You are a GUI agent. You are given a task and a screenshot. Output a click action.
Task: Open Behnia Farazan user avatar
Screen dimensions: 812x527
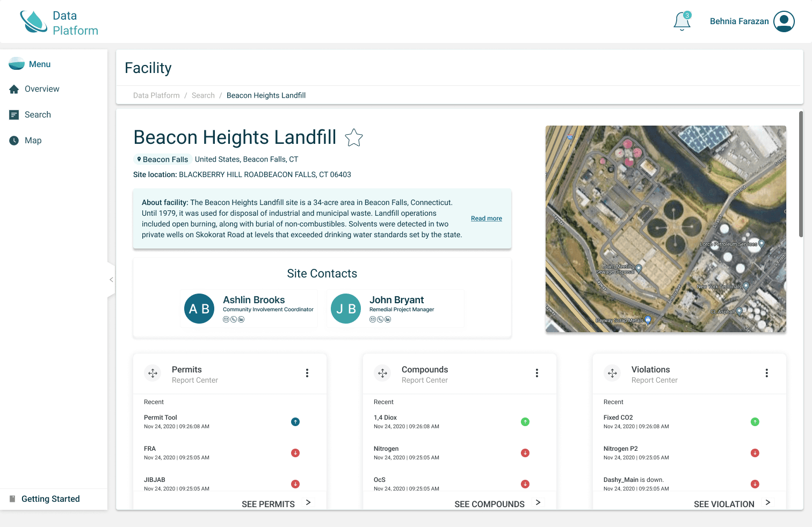[x=784, y=21]
